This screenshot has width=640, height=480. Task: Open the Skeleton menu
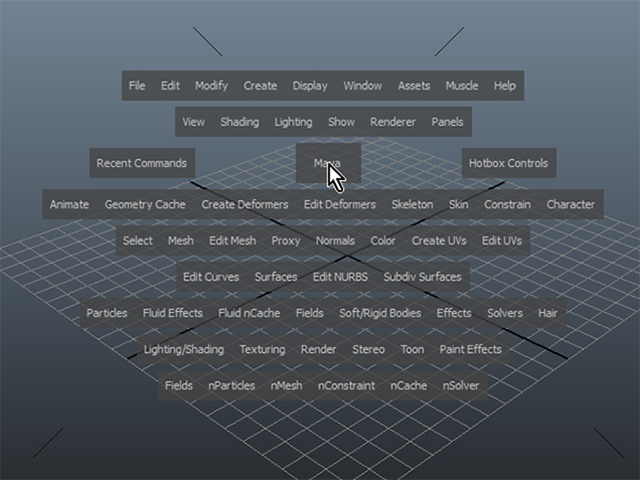(412, 204)
